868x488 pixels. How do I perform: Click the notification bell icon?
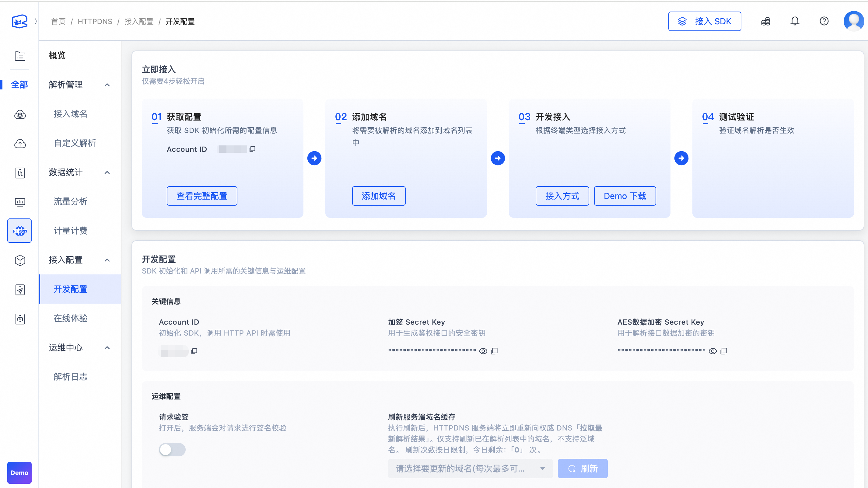(795, 21)
